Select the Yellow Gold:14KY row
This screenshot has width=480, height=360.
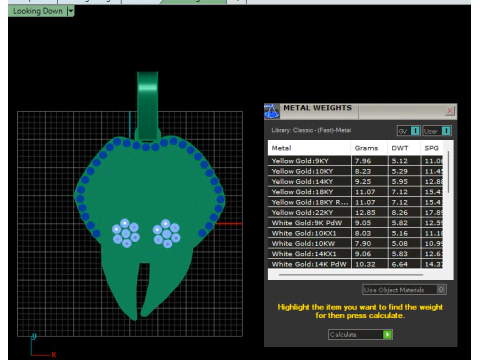tap(355, 182)
